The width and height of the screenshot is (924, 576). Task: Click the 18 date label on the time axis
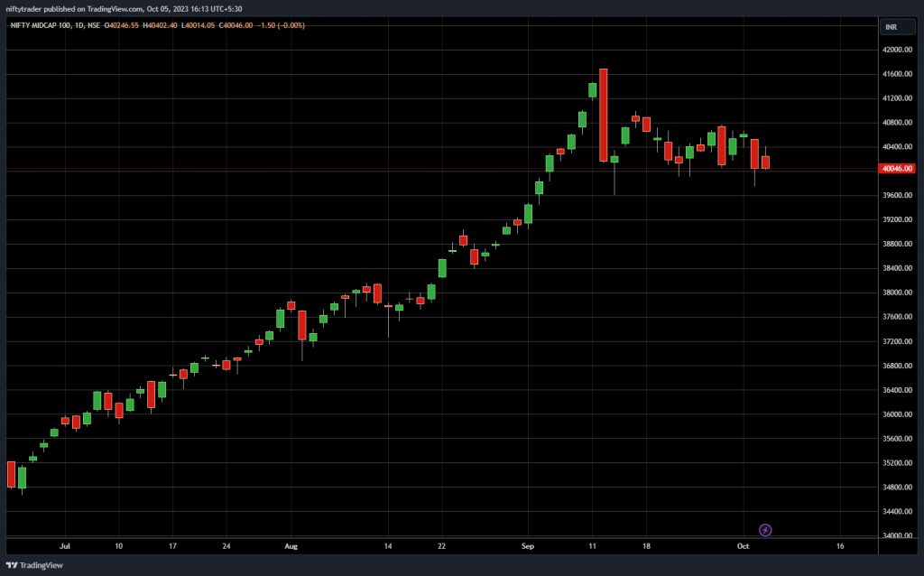pos(646,546)
